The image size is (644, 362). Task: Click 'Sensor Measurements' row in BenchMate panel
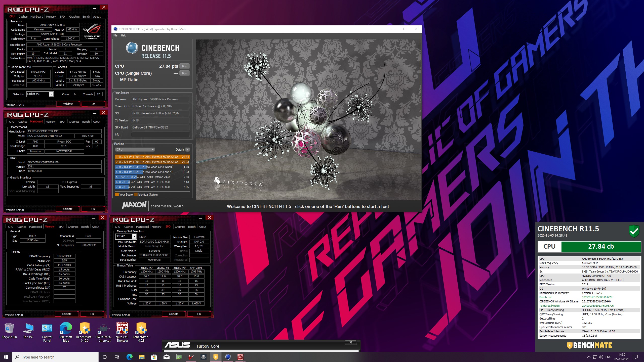589,336
